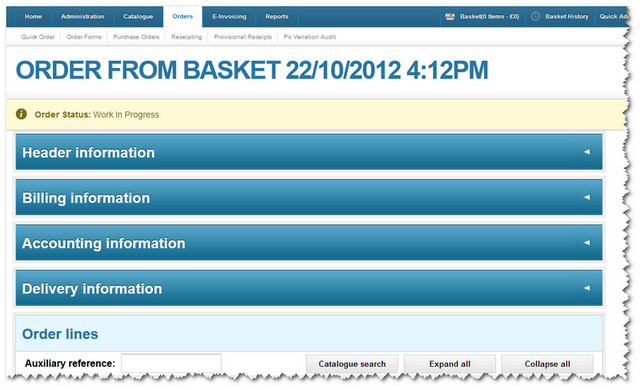The image size is (640, 390).
Task: Go to Po Variation Audit submenu
Action: [310, 37]
